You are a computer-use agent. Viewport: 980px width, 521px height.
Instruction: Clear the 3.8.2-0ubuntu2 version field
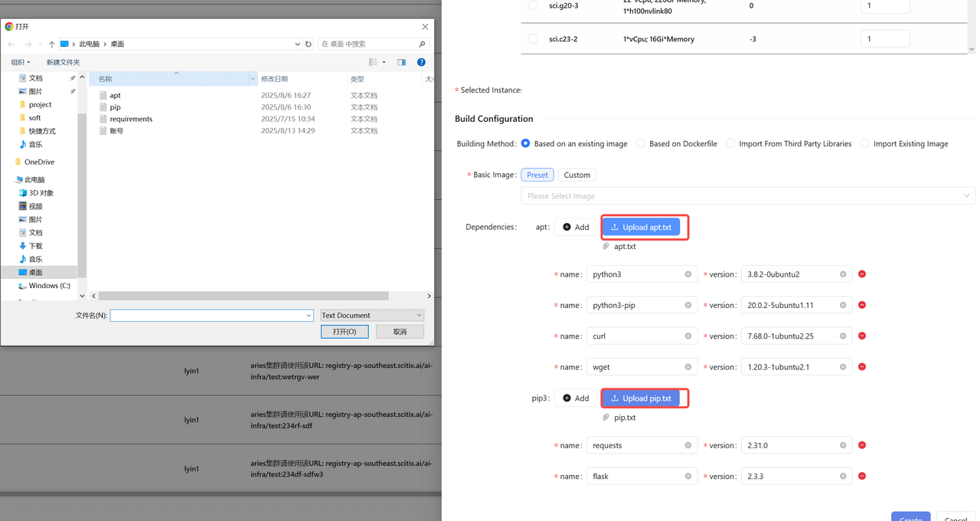click(x=843, y=274)
